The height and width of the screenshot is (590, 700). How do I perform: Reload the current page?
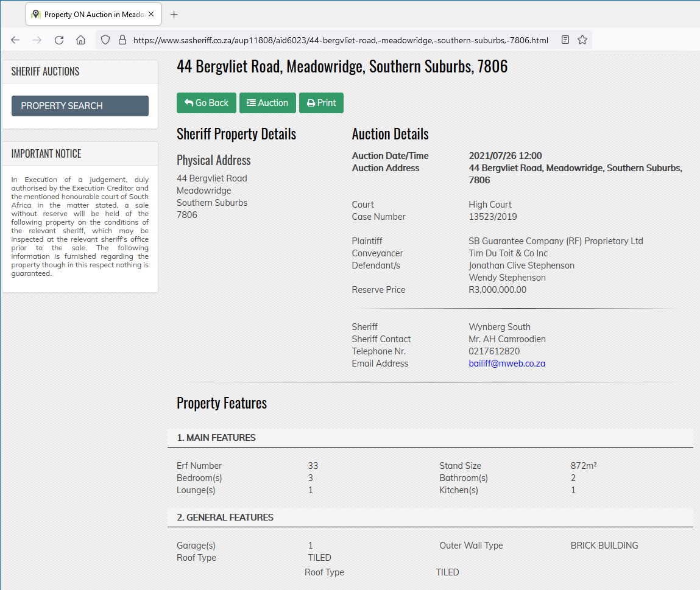coord(58,40)
